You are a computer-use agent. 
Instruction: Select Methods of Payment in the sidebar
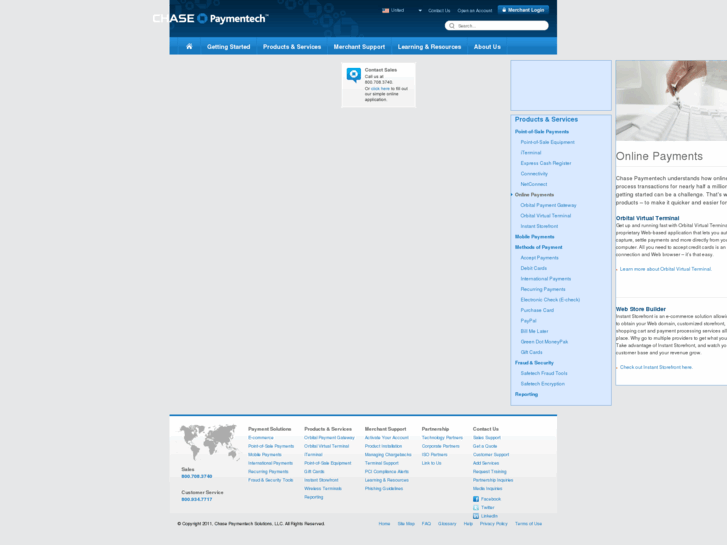point(538,247)
